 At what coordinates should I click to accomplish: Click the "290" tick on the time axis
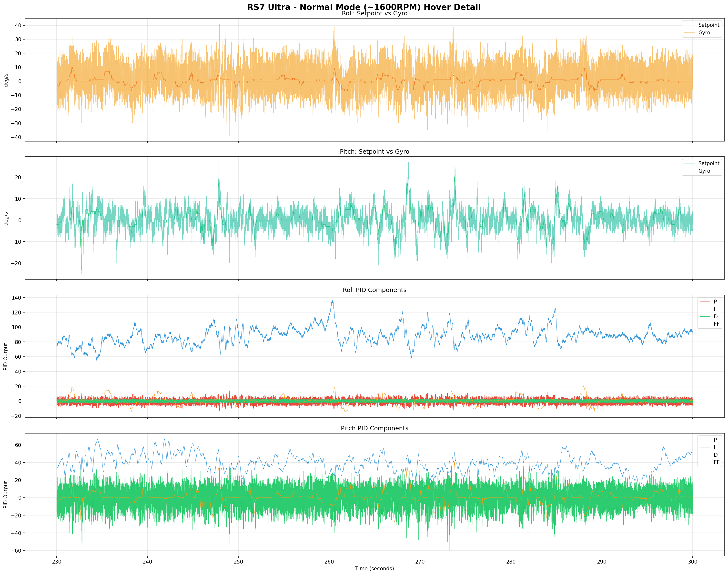(x=602, y=562)
